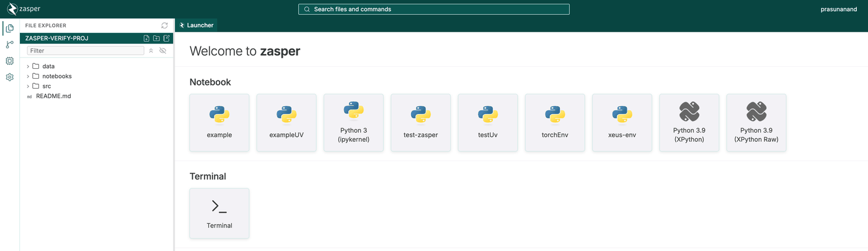
Task: Click the Notebook section heading
Action: (210, 82)
